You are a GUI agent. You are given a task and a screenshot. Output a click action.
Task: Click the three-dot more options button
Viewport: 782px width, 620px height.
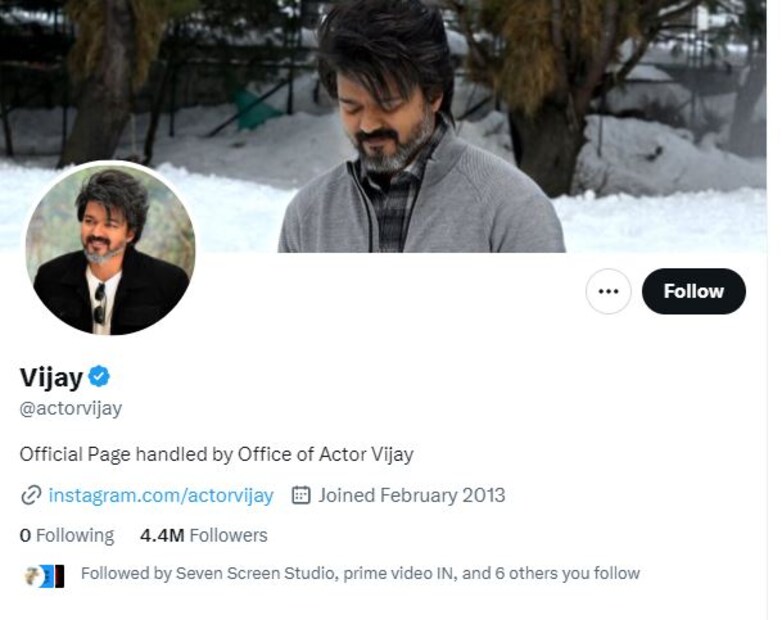[608, 291]
